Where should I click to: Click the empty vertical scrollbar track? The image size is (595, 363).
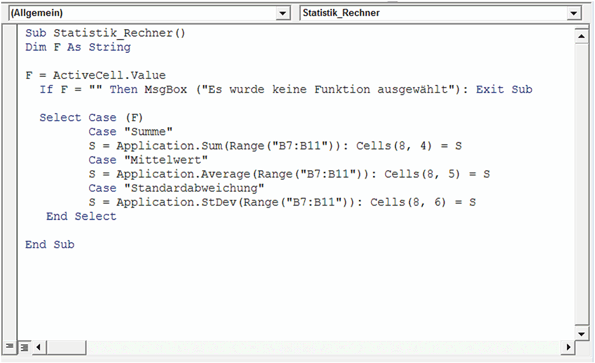[581, 184]
